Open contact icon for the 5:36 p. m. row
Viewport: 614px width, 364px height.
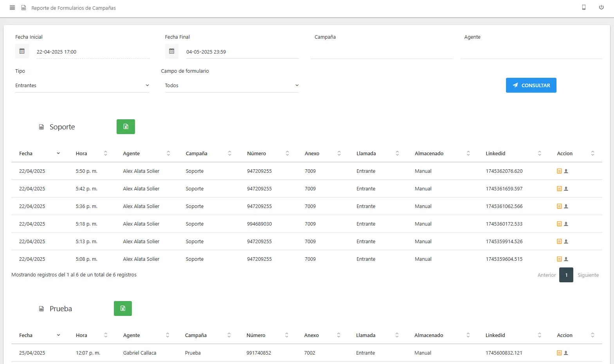(566, 206)
